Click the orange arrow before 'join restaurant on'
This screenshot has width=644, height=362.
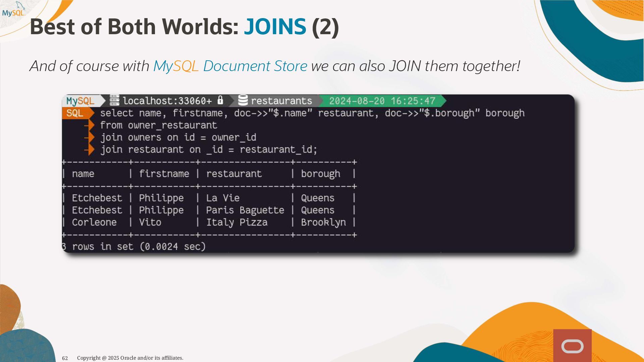[89, 149]
